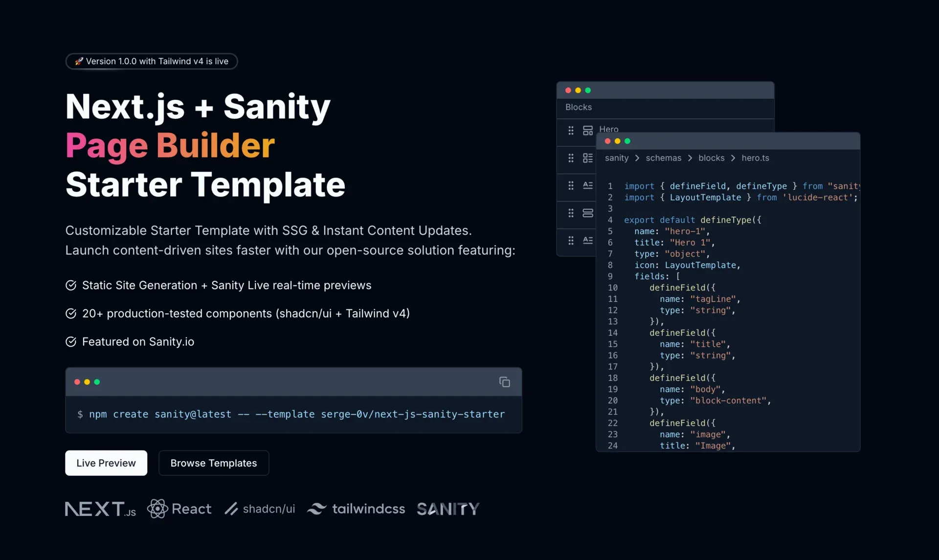Click the second block's list-layout icon

coord(587,158)
